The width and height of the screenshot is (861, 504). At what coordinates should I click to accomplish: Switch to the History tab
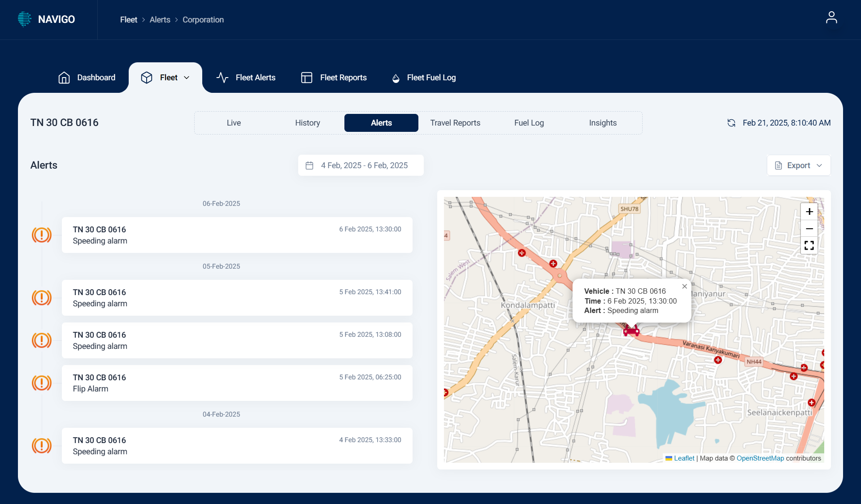pos(307,123)
